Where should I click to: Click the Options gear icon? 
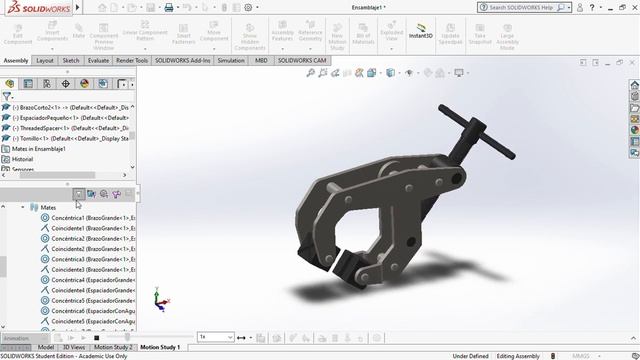tap(248, 7)
